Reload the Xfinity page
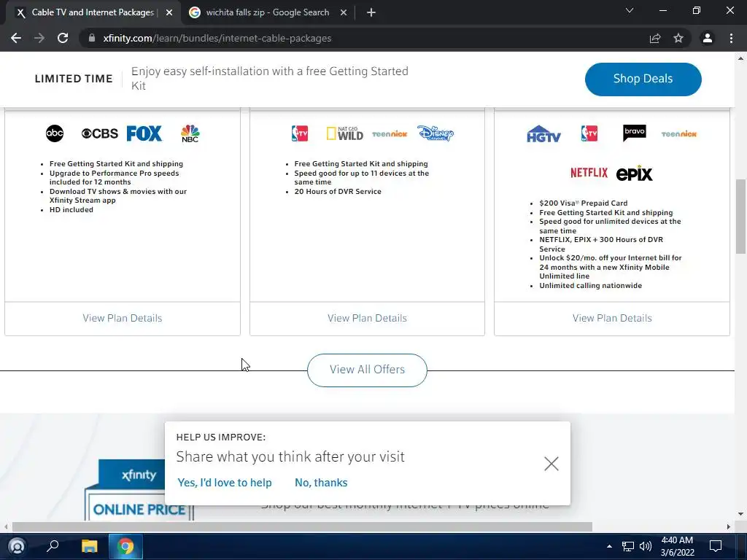The image size is (747, 560). [63, 38]
